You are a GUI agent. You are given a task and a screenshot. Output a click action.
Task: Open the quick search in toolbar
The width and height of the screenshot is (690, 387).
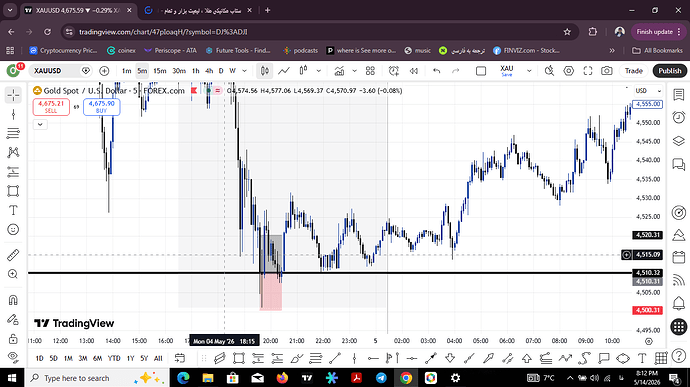coord(549,71)
